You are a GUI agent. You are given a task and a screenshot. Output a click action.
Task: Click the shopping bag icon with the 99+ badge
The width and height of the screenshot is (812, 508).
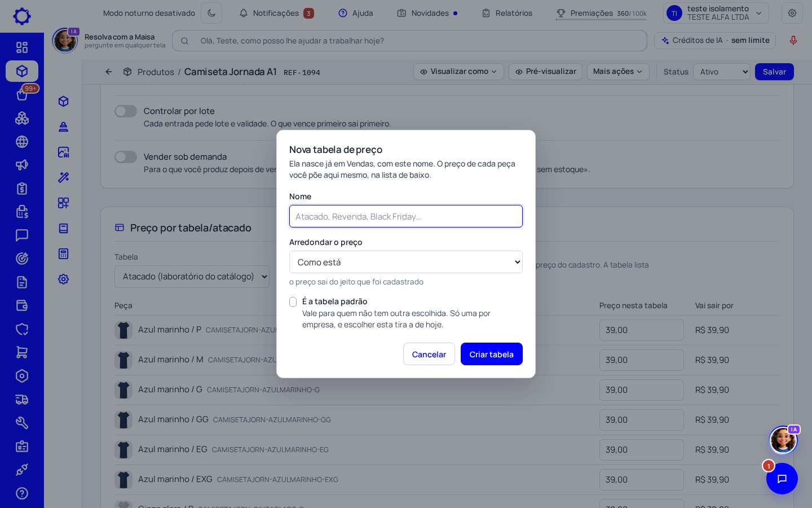click(22, 94)
